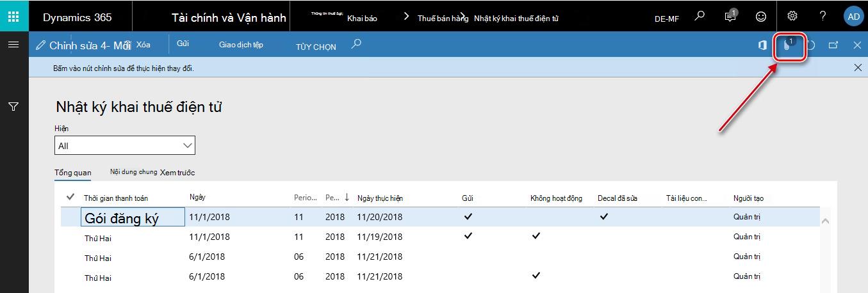Image resolution: width=868 pixels, height=293 pixels.
Task: Open in Office icon
Action: (x=762, y=45)
